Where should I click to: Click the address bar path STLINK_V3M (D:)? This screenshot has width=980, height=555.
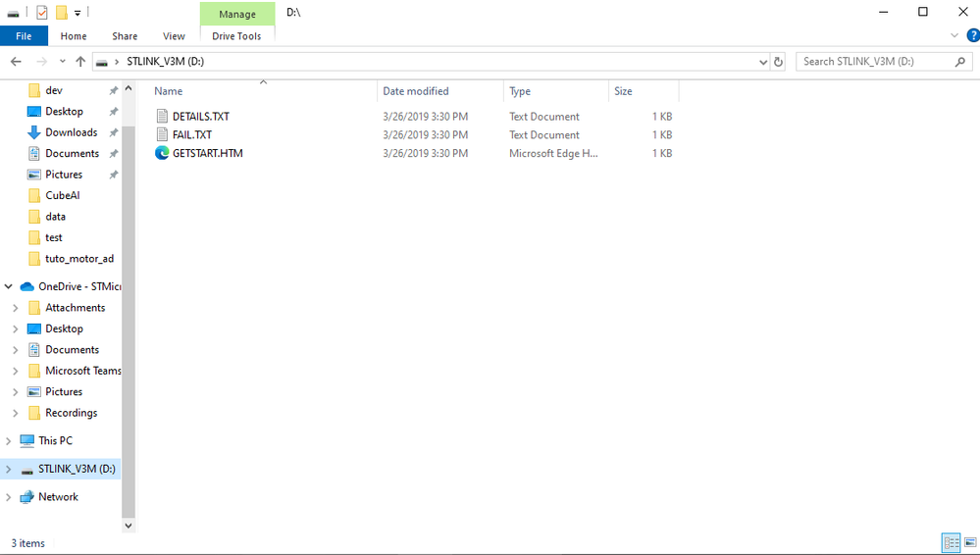(x=165, y=61)
